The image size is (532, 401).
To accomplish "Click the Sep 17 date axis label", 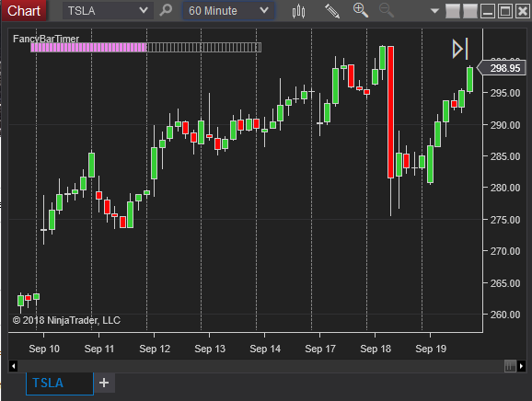I will (320, 349).
